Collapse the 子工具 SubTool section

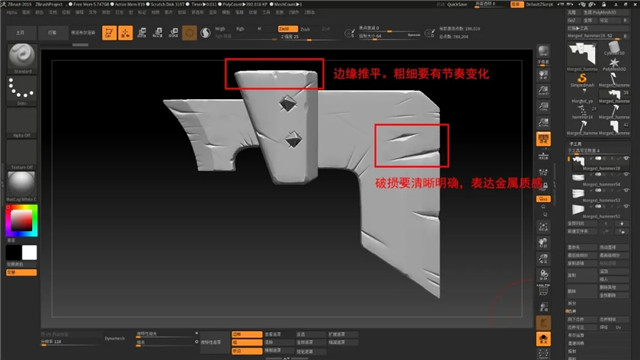(x=575, y=144)
